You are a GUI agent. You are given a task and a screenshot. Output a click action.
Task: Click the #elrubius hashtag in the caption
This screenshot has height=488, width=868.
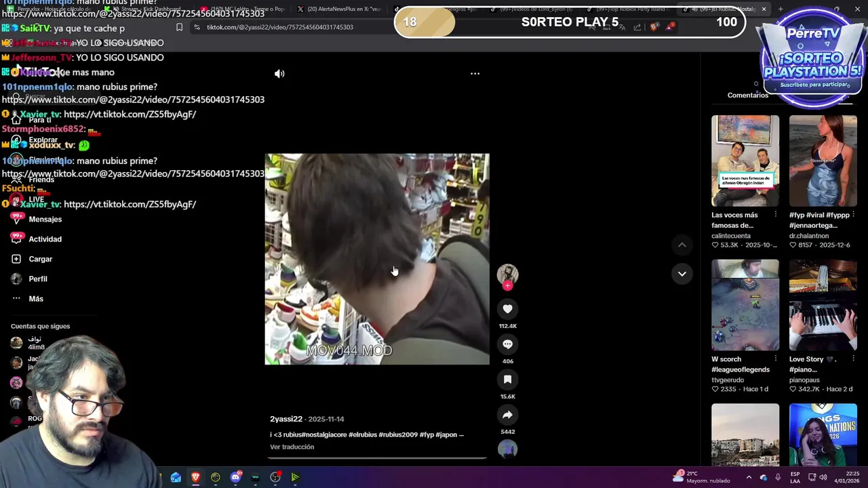(x=362, y=434)
